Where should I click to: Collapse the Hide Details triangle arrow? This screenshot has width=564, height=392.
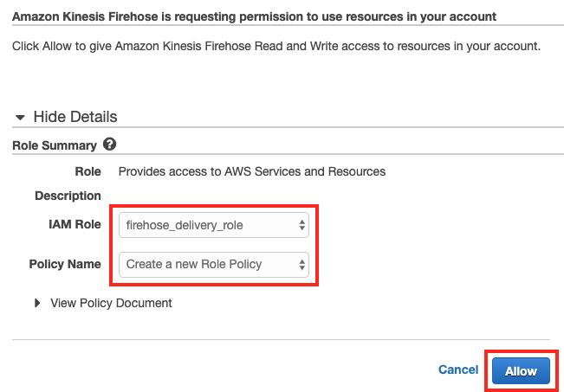click(20, 117)
